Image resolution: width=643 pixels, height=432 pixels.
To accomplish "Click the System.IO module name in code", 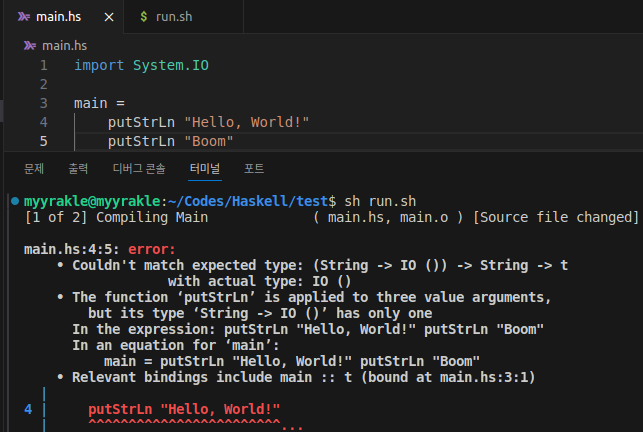I will pyautogui.click(x=167, y=65).
